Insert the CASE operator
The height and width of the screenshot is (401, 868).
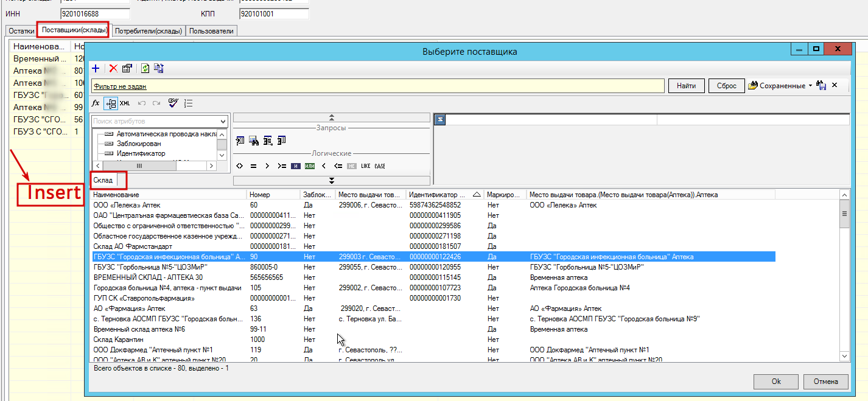coord(380,166)
